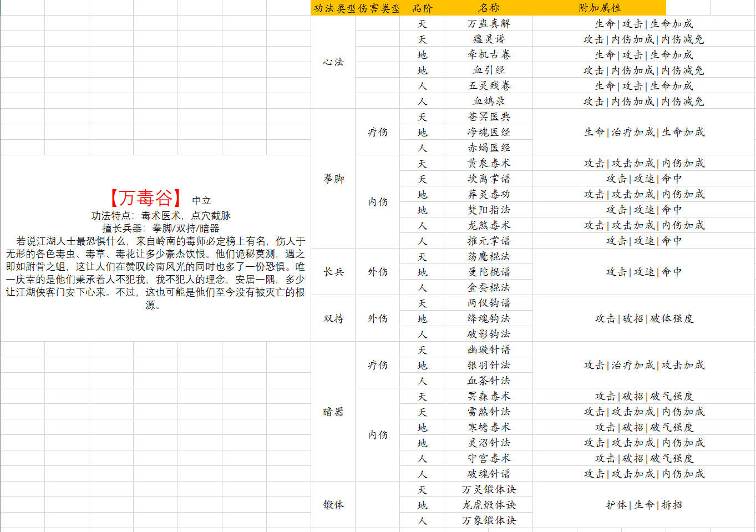This screenshot has width=756, height=532.
Task: Select the merged 暗器 type cell
Action: pos(333,412)
